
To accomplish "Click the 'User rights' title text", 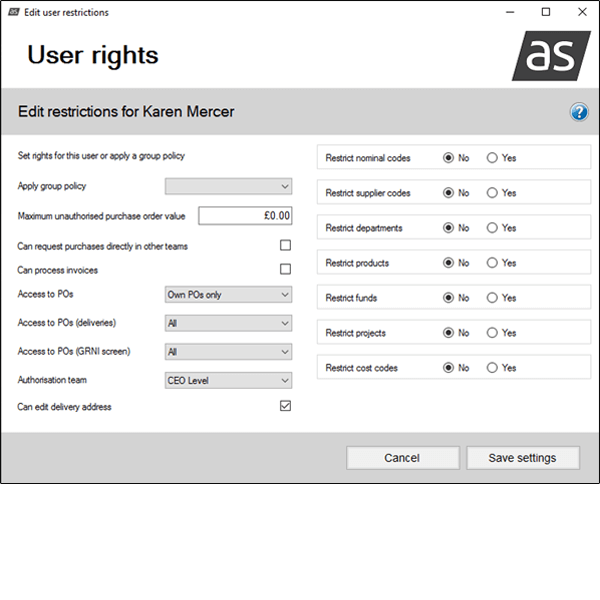I will 93,55.
